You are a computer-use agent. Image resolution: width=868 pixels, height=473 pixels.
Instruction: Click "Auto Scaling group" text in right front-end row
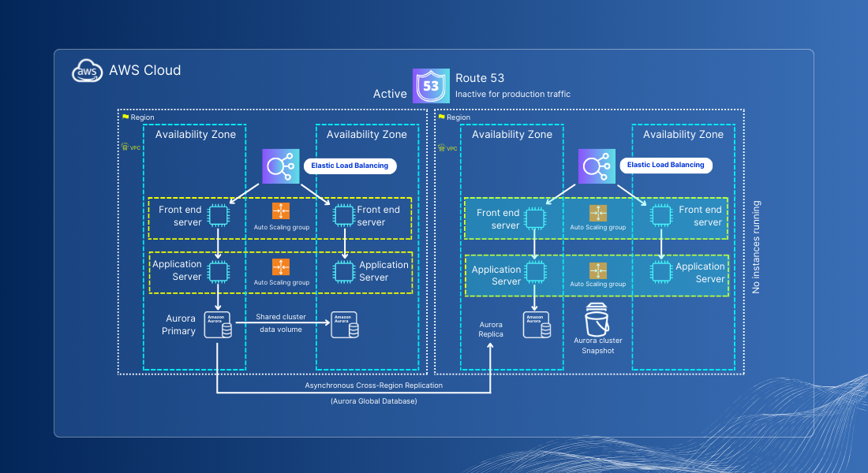pyautogui.click(x=598, y=227)
